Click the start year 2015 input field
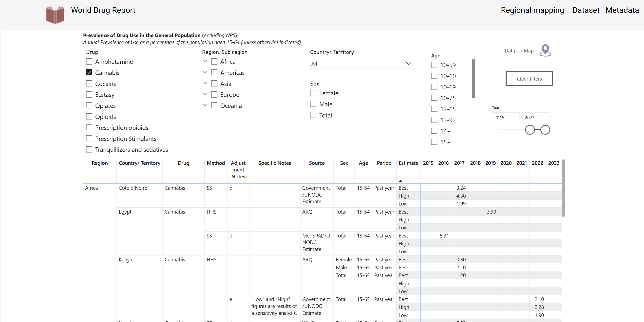Screen dimensions: 644x322 point(505,117)
